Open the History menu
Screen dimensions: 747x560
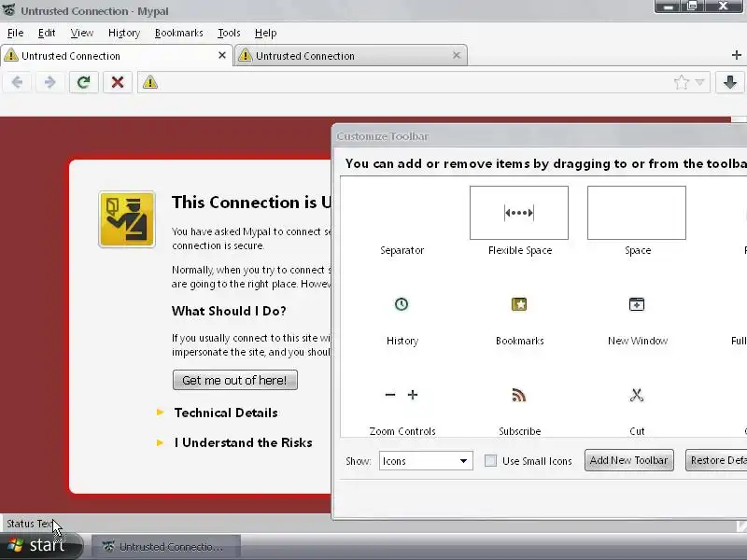point(124,33)
